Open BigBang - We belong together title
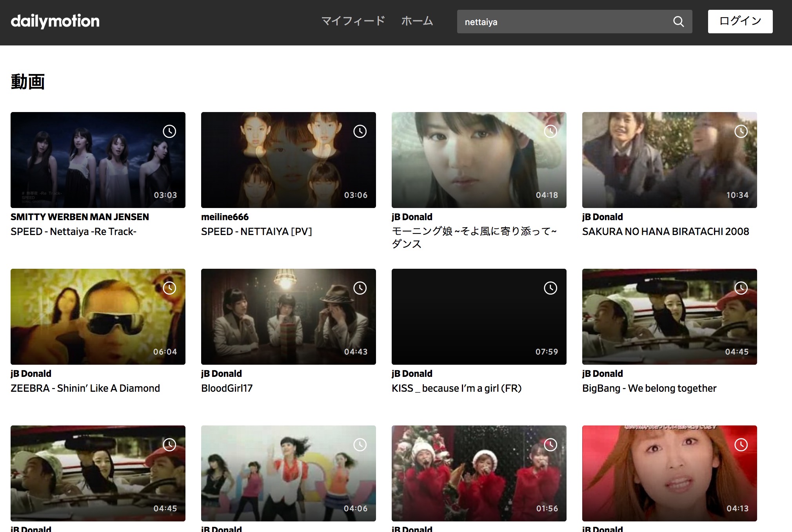The width and height of the screenshot is (792, 532). coord(649,388)
